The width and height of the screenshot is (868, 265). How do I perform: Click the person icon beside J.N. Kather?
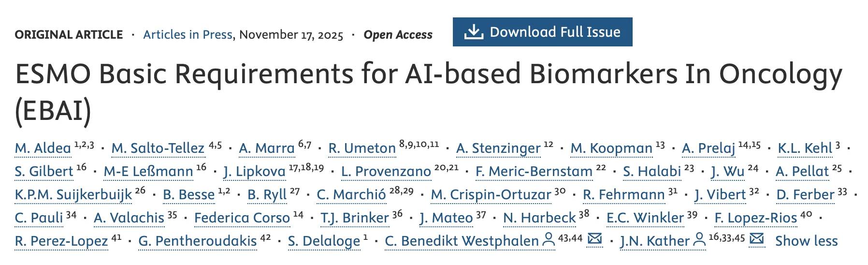point(699,240)
